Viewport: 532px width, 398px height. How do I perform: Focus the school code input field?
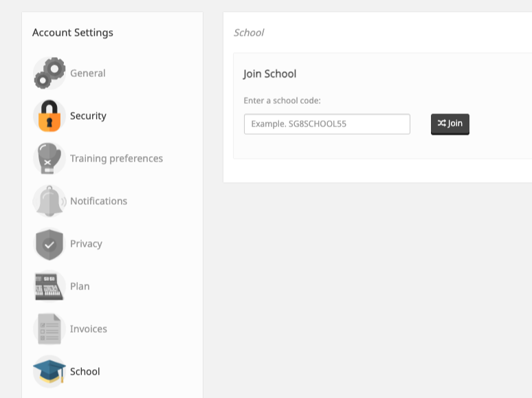click(x=326, y=124)
